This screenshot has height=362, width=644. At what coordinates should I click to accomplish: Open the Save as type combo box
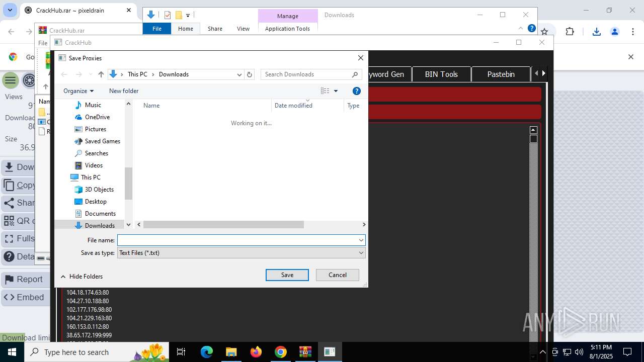[241, 253]
